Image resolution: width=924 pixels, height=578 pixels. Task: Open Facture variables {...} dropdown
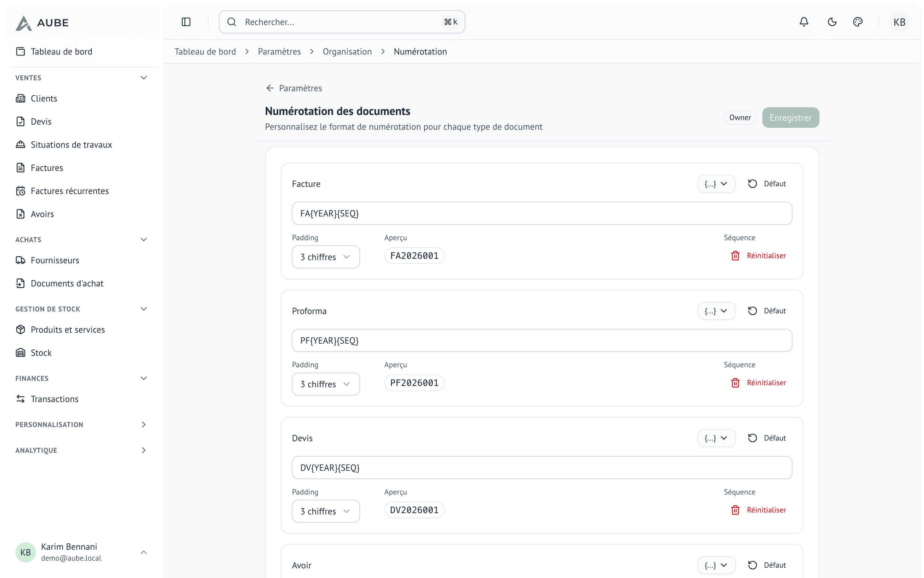click(x=716, y=184)
